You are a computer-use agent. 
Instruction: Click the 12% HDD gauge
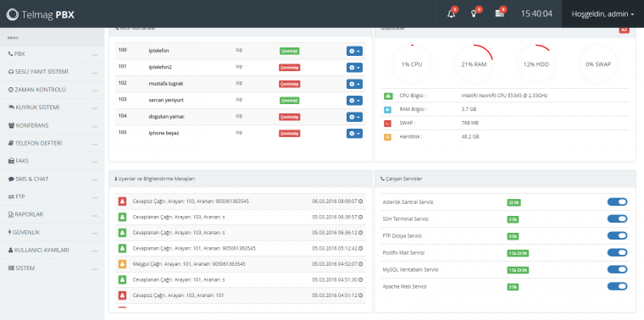coord(536,64)
